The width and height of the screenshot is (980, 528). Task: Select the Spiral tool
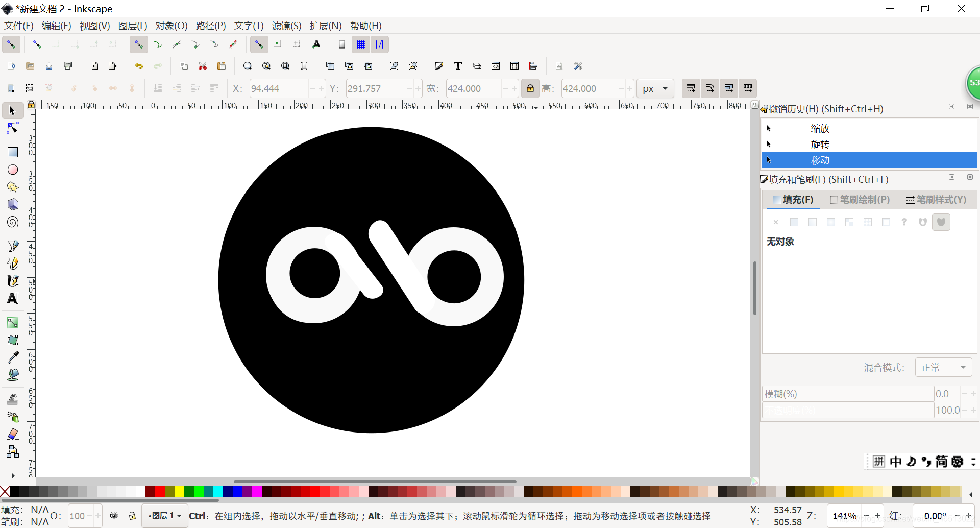(x=12, y=222)
